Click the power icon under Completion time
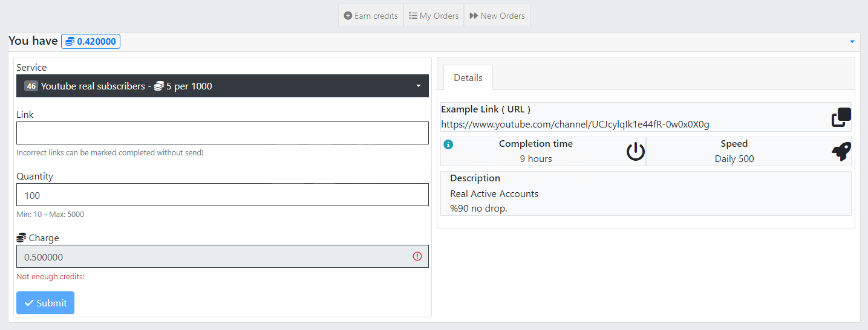 tap(635, 152)
